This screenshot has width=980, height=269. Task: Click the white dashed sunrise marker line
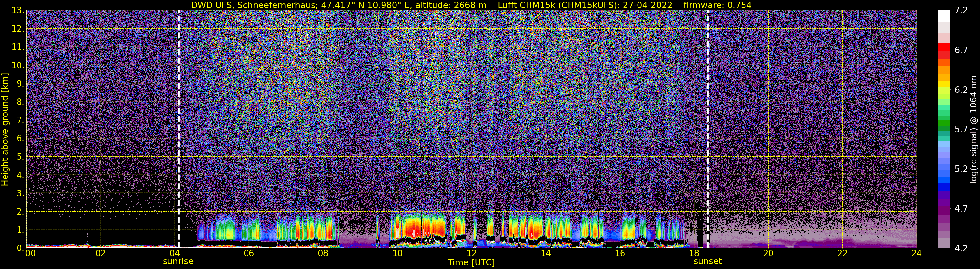coord(179,129)
